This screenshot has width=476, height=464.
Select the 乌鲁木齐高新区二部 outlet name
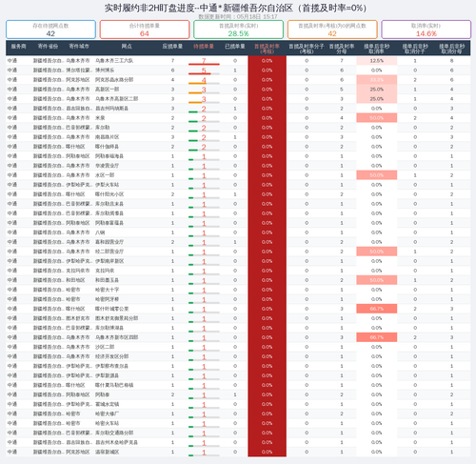pos(116,99)
